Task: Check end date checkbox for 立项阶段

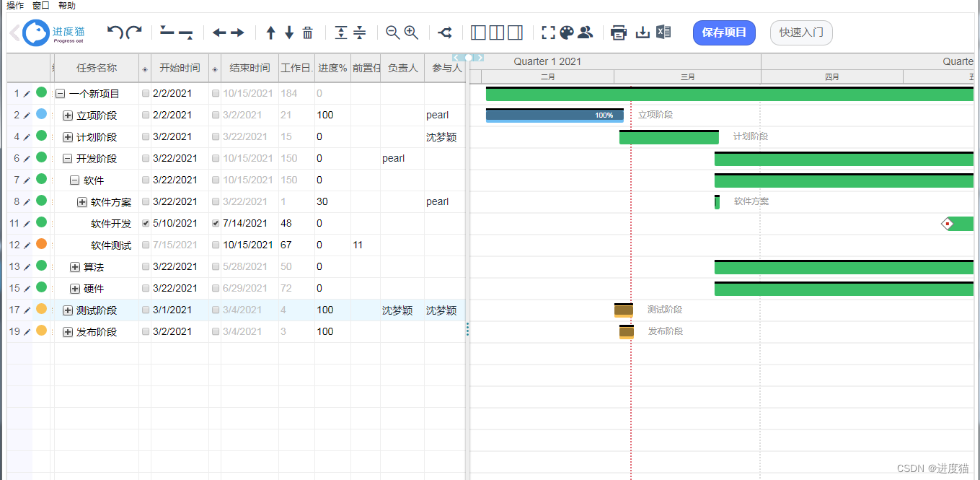Action: (216, 115)
